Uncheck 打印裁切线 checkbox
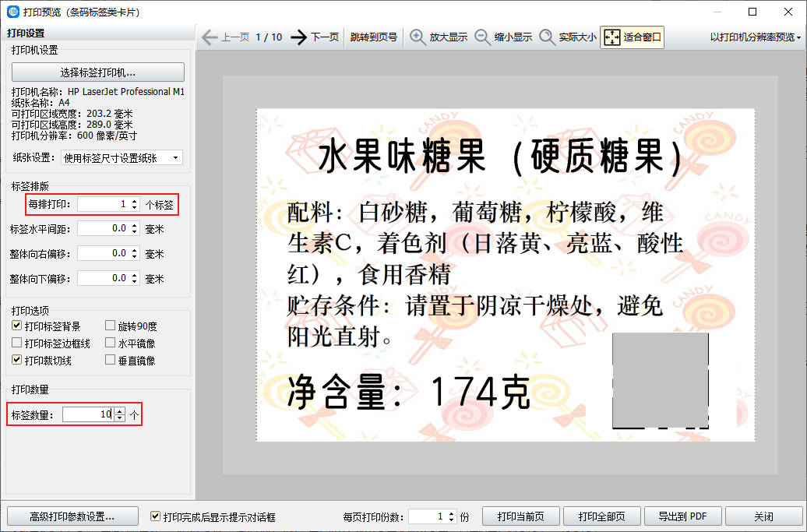Viewport: 807px width, 532px height. click(x=17, y=360)
